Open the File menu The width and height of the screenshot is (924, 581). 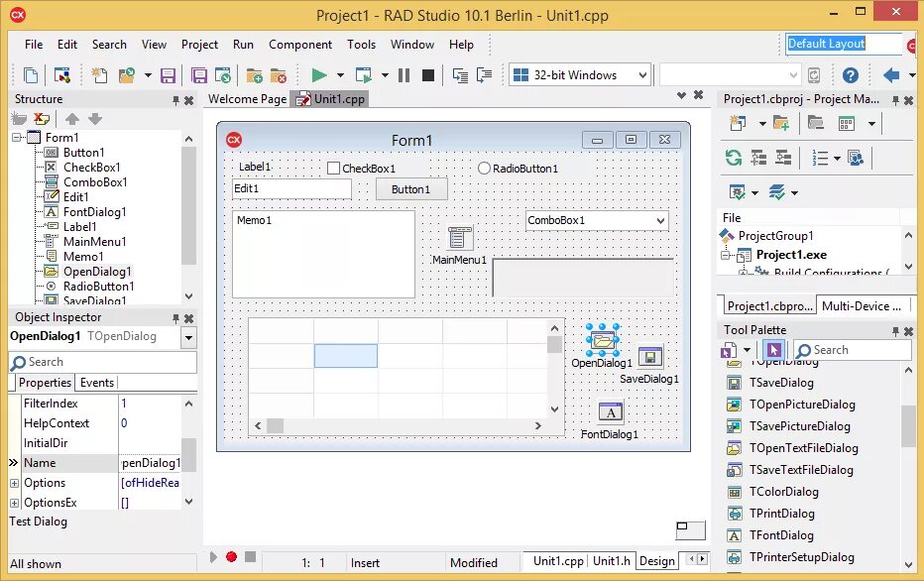[x=34, y=45]
